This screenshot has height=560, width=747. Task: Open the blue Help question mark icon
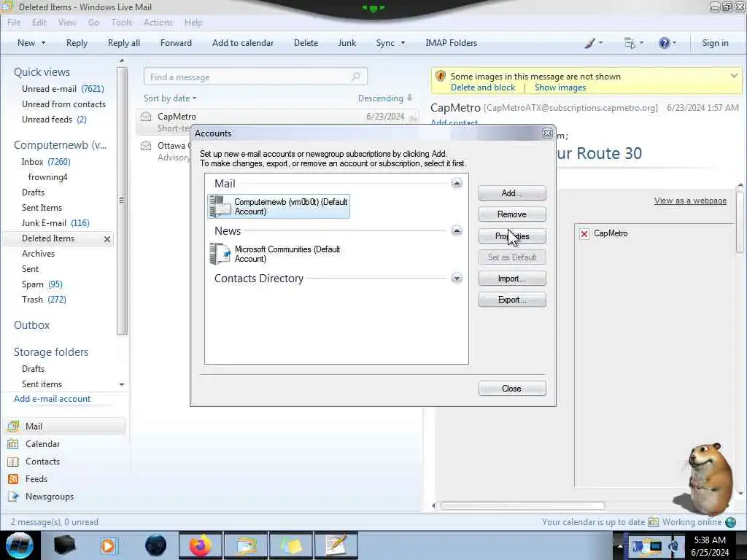tap(664, 43)
